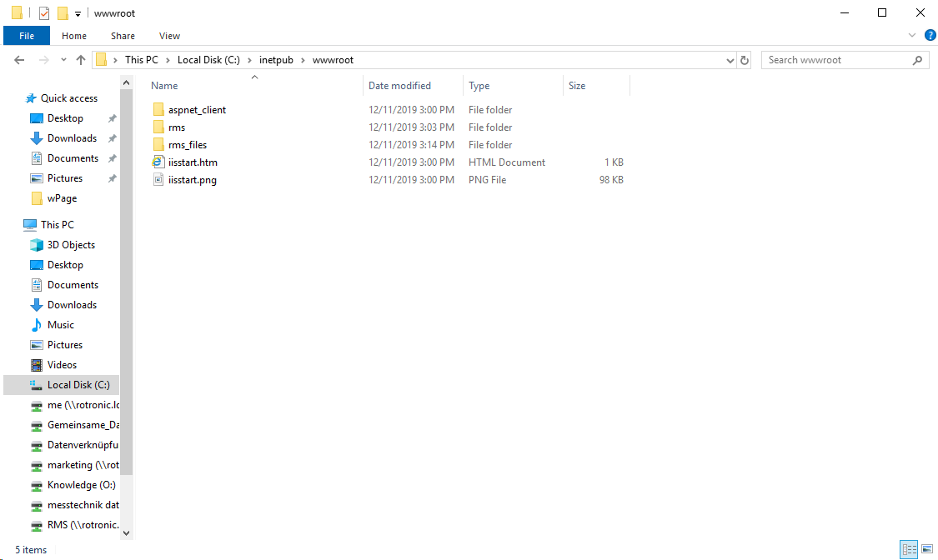Click wwwroot breadcrumb segment
938x560 pixels.
[333, 60]
